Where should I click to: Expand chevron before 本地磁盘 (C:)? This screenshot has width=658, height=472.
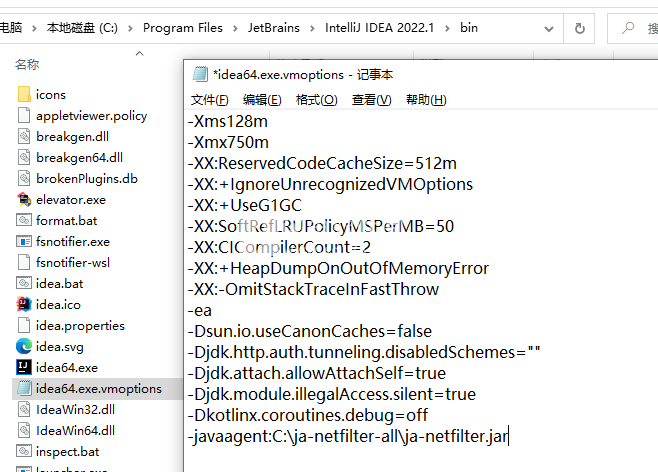click(x=34, y=28)
